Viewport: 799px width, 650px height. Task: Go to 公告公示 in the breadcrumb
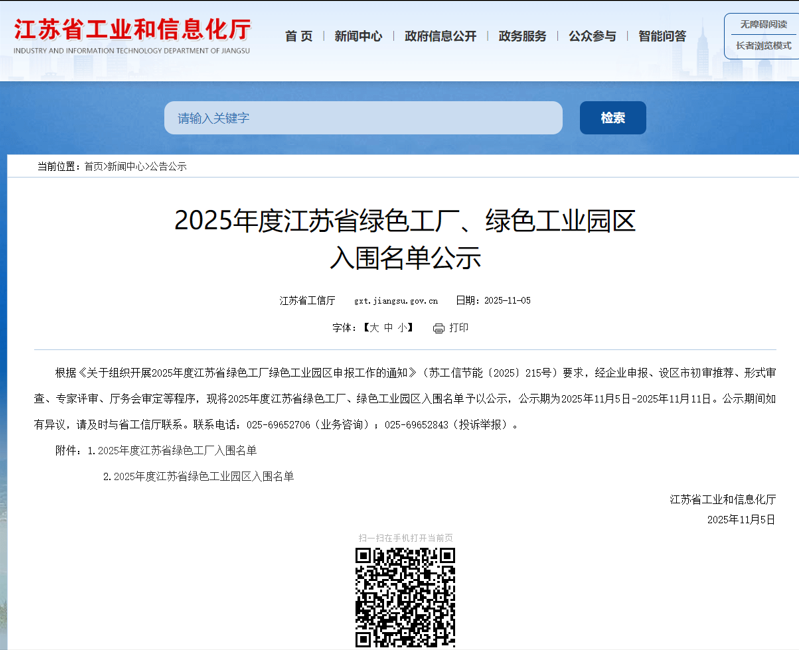[168, 166]
